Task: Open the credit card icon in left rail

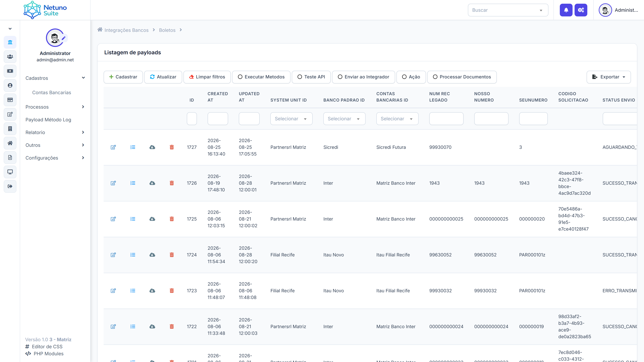Action: point(10,100)
